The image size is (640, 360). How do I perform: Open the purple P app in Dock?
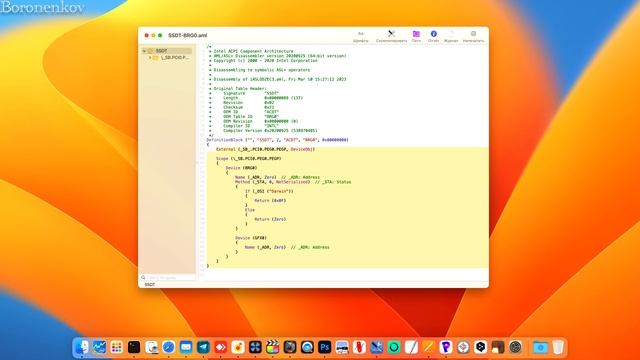[x=446, y=347]
